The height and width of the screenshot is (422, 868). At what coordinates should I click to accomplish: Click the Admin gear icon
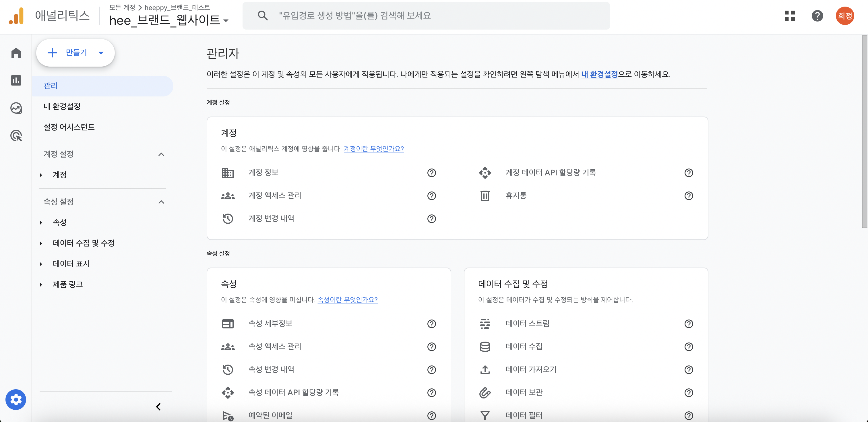[16, 400]
